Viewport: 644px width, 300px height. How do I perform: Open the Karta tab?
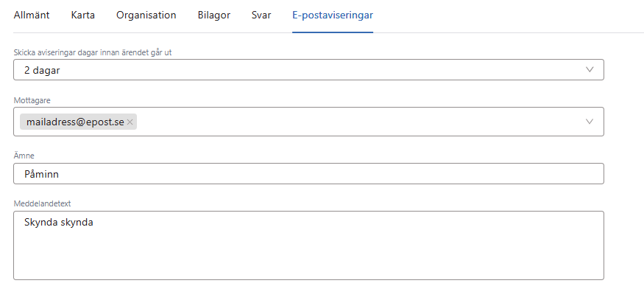pos(83,15)
